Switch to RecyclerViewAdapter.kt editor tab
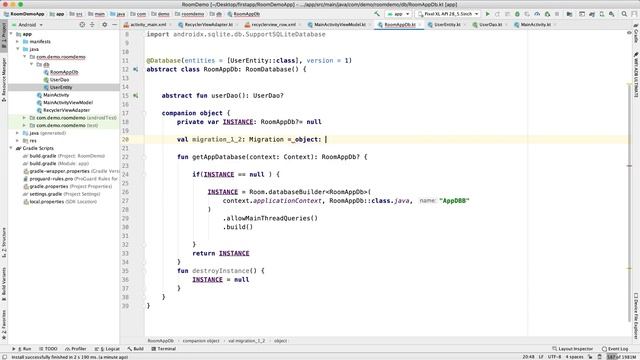640x360 pixels. click(206, 25)
